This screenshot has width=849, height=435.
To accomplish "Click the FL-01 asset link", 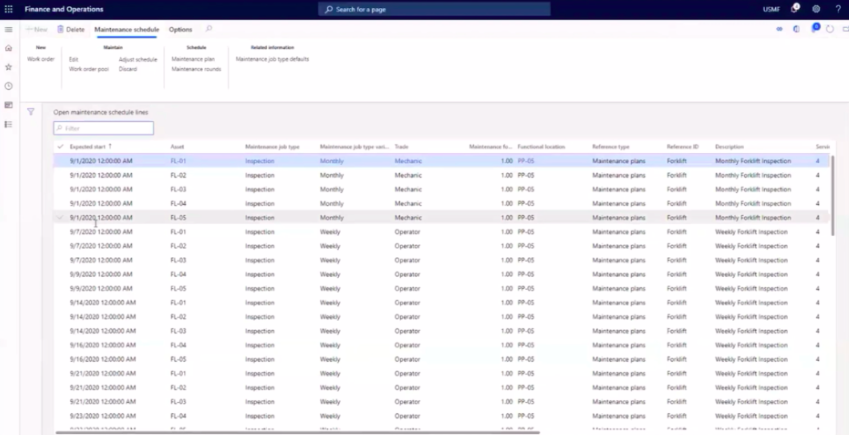I will tap(178, 161).
